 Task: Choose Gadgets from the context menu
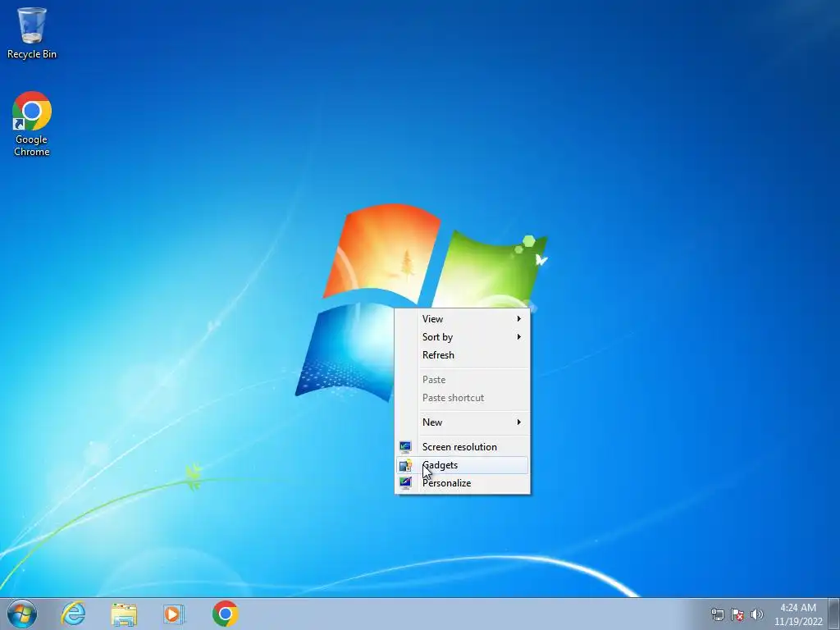(x=463, y=465)
